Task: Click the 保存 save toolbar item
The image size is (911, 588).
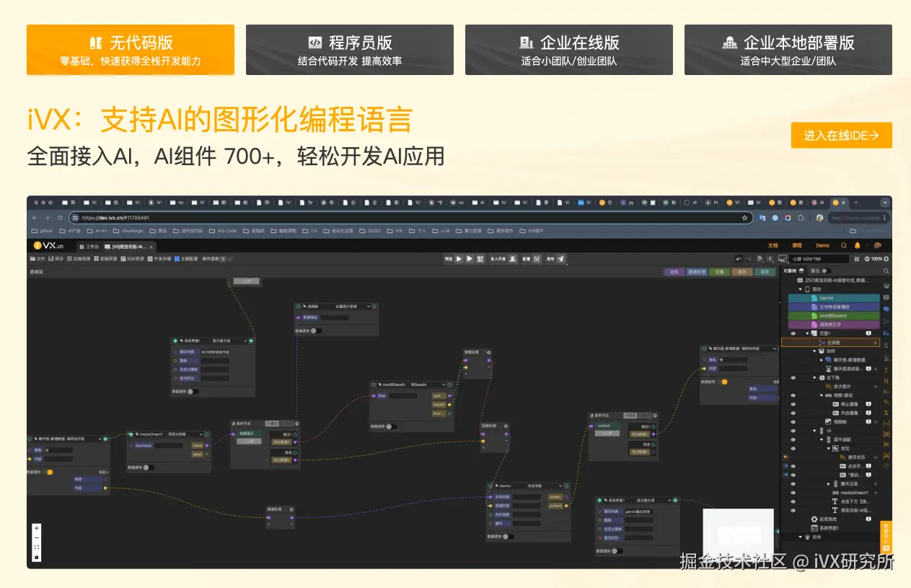Action: click(x=56, y=258)
